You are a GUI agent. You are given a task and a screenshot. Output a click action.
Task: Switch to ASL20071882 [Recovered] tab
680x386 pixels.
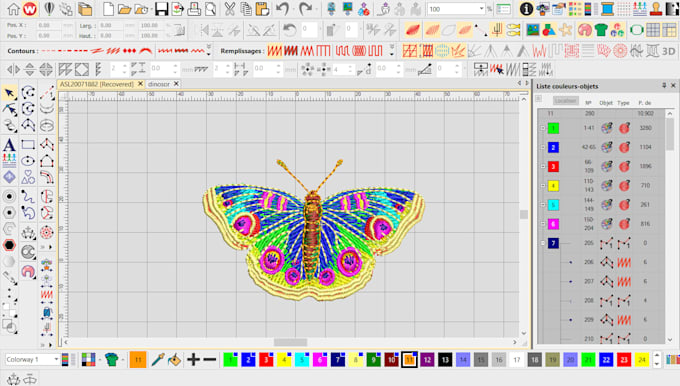point(97,84)
